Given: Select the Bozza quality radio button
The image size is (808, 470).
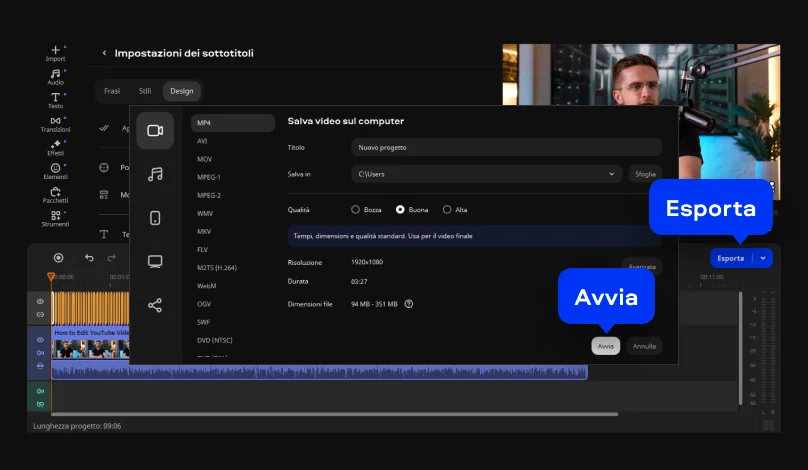Looking at the screenshot, I should (355, 210).
